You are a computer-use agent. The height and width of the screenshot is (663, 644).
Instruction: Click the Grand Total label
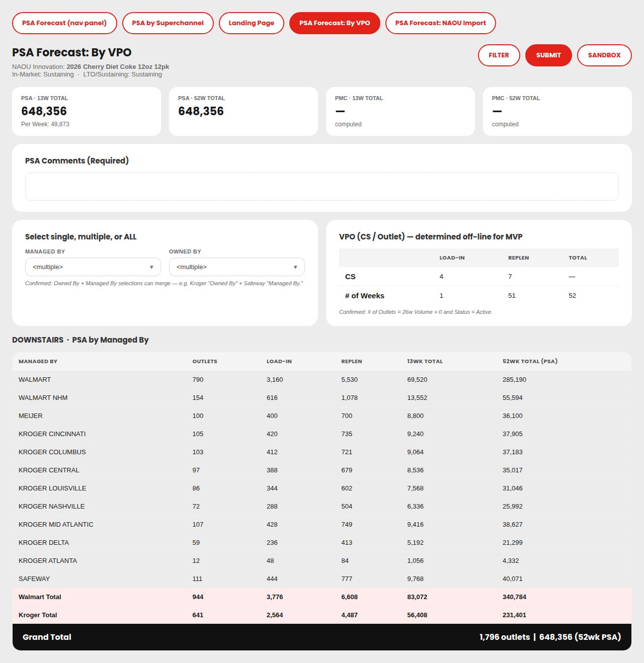(x=47, y=637)
